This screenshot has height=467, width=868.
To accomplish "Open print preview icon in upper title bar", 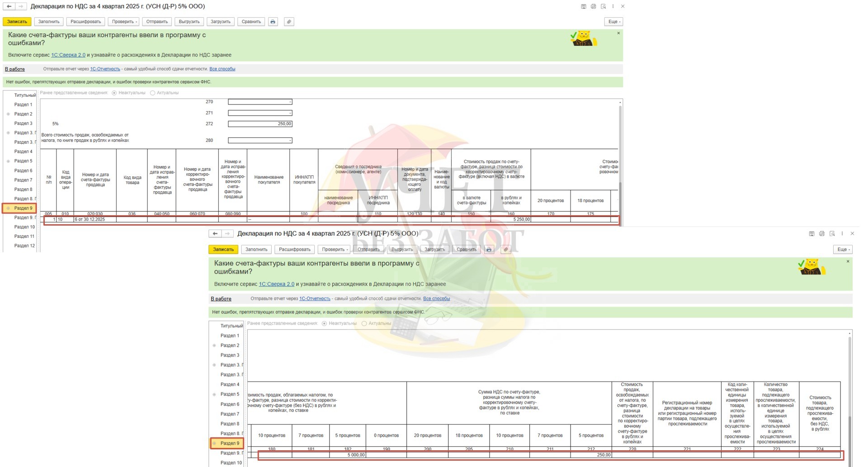I will [603, 6].
